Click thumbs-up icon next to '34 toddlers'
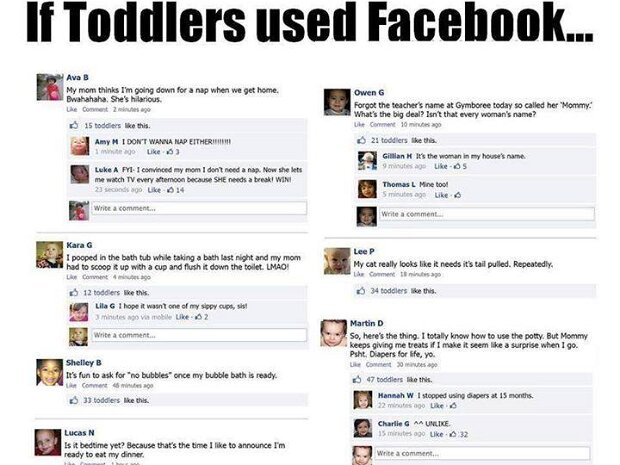This screenshot has width=620, height=465. click(361, 291)
